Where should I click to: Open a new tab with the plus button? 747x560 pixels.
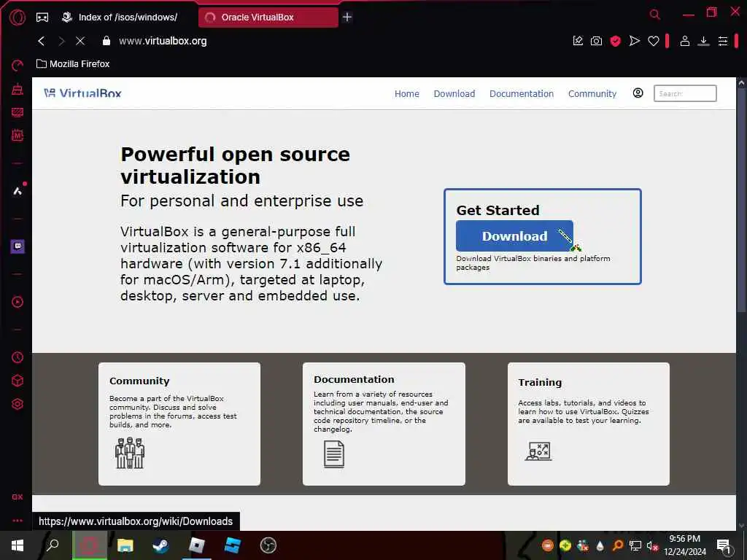[347, 17]
